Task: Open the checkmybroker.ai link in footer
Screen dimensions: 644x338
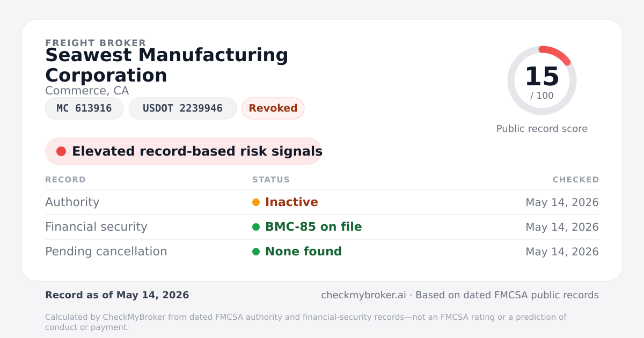Action: (363, 295)
